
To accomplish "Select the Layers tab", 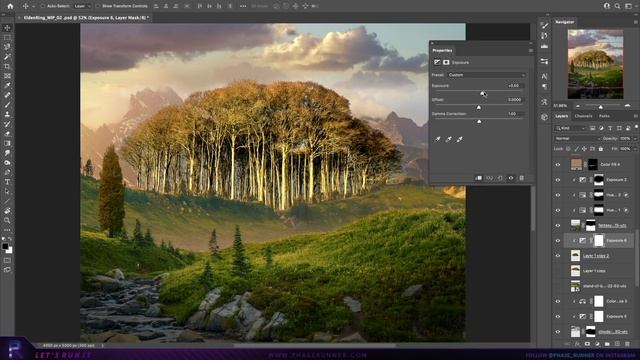I will pos(561,116).
